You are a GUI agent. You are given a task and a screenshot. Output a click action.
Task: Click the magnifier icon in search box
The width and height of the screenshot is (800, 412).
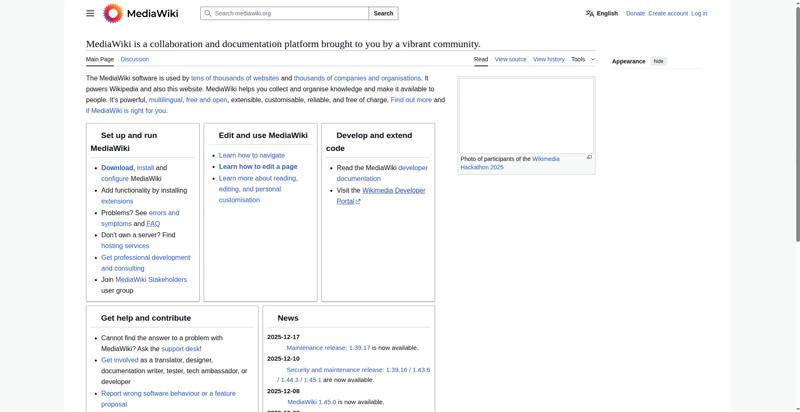(207, 14)
